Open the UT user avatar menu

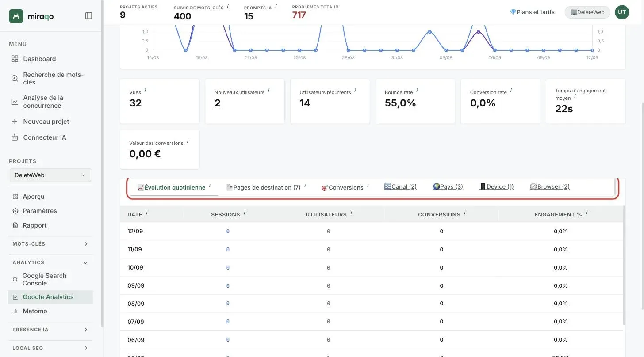(622, 12)
